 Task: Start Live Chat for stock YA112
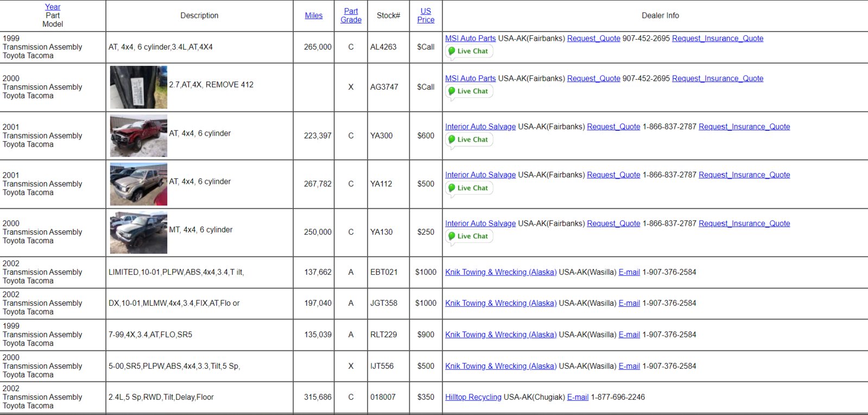click(x=469, y=188)
